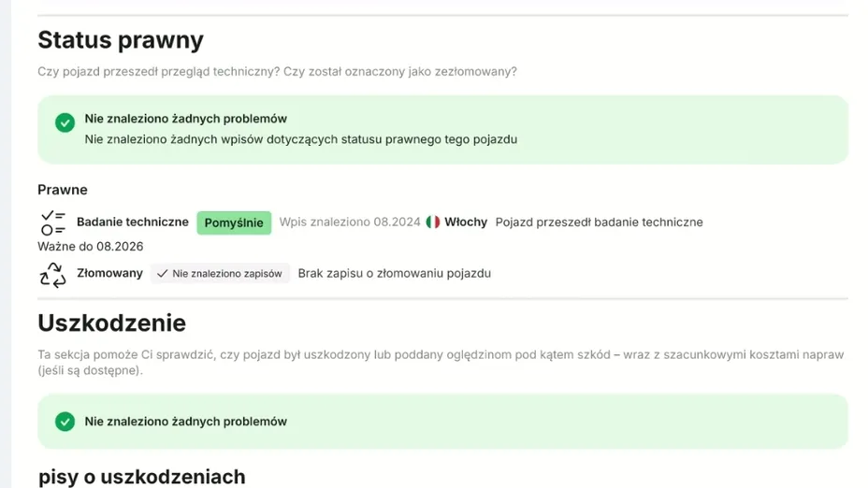Select the pisy o uszkodzeniach heading

click(x=142, y=477)
